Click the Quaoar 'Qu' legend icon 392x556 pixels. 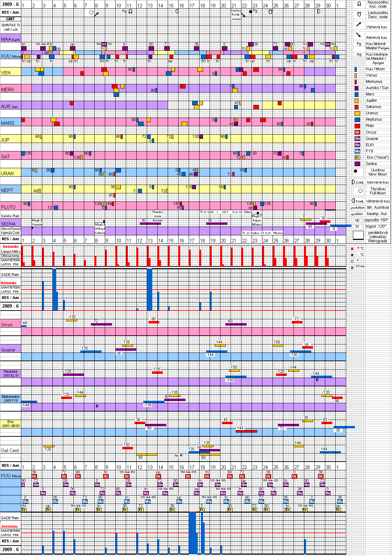[357, 138]
